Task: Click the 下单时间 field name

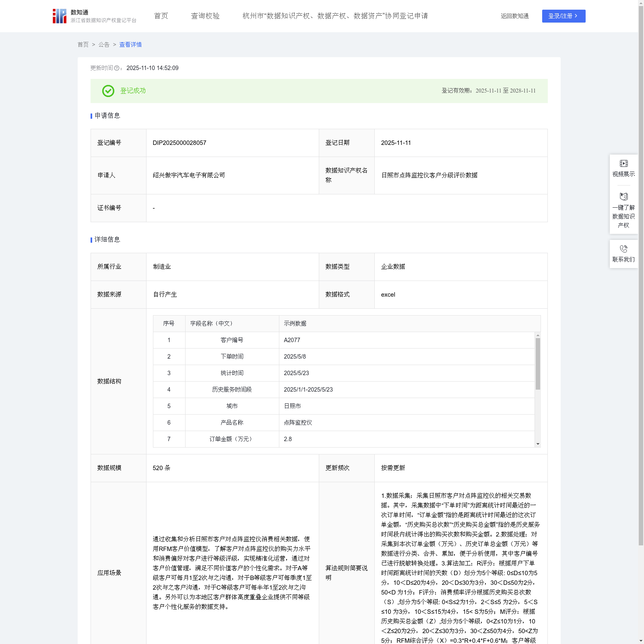Action: point(232,357)
